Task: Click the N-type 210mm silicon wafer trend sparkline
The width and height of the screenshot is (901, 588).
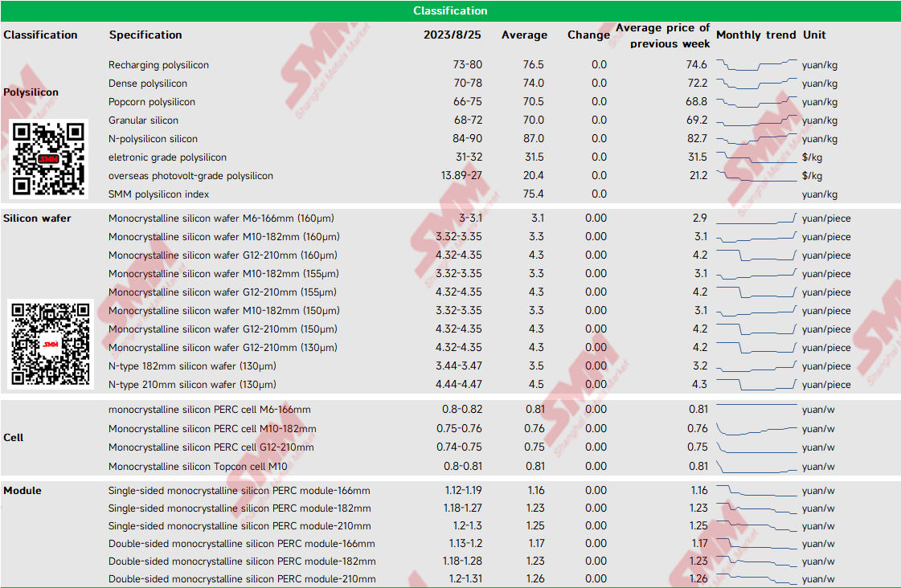Action: (756, 385)
